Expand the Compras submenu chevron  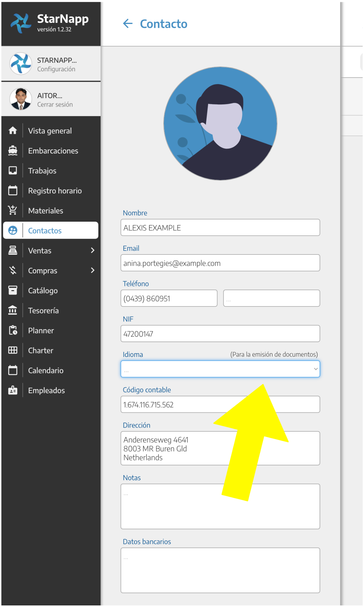click(92, 270)
